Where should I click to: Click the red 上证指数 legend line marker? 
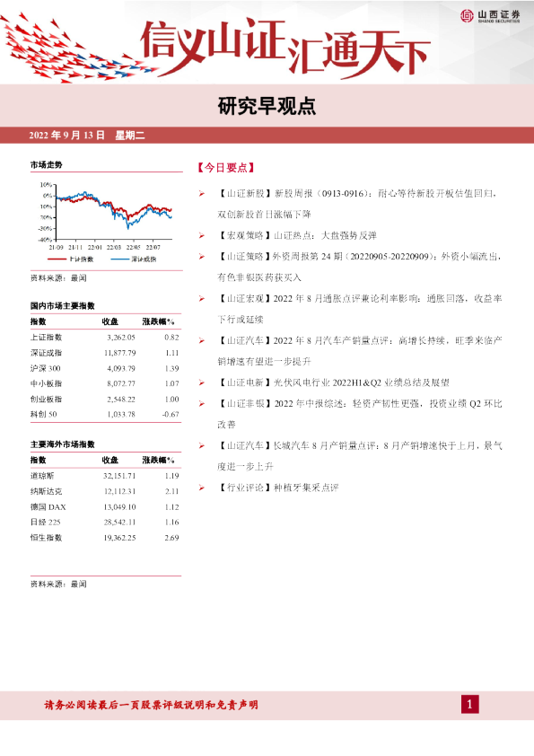click(x=57, y=259)
